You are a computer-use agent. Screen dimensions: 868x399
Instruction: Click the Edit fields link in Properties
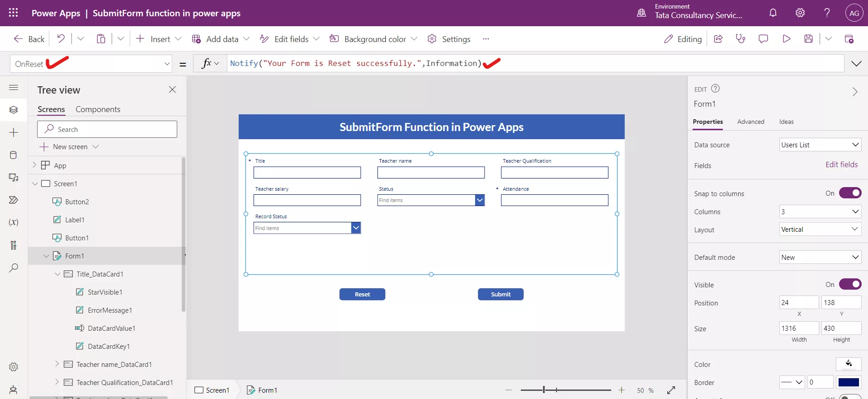point(841,164)
